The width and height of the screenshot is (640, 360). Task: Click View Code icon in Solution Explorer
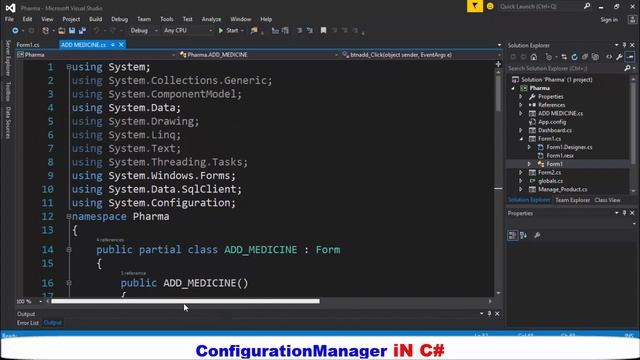click(x=609, y=57)
